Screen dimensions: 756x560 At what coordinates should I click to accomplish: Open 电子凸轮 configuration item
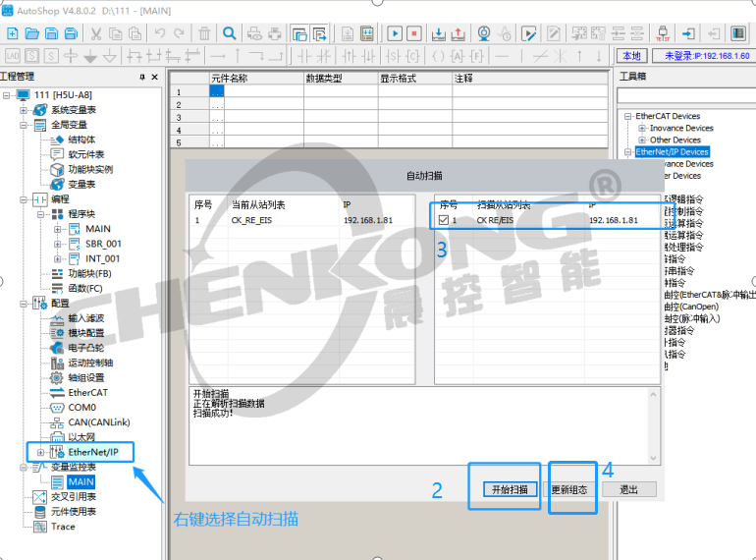point(85,348)
